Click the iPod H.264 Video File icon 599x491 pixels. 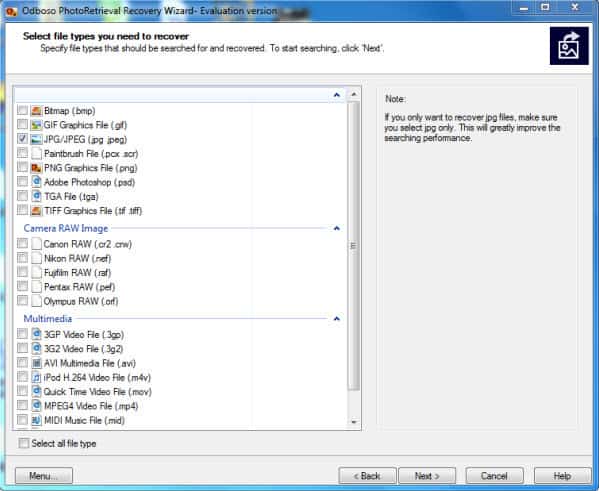36,377
